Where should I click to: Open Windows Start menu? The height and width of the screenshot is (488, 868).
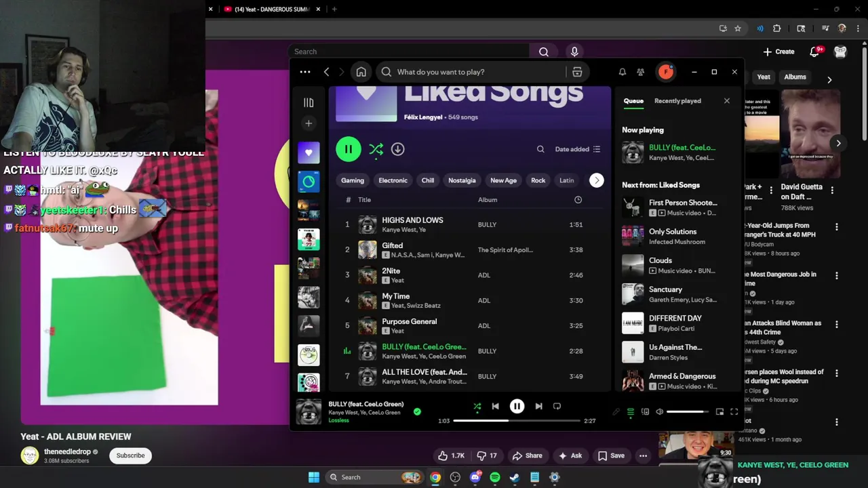coord(314,477)
